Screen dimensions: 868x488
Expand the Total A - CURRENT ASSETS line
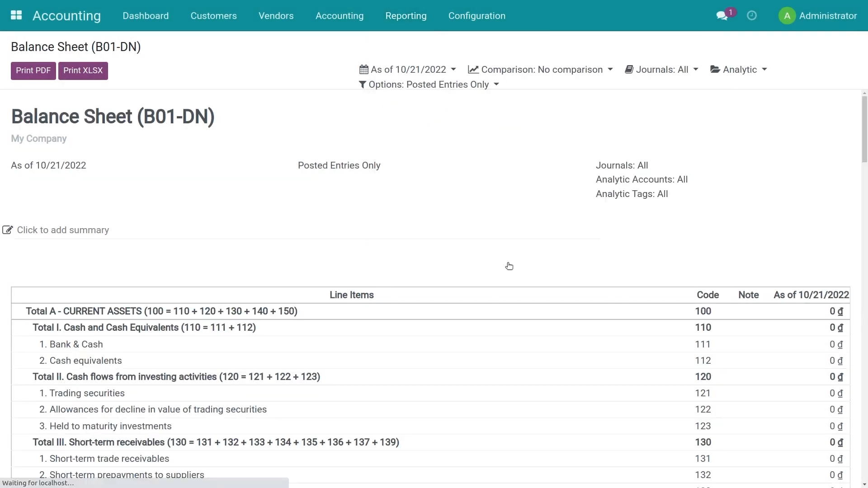(x=161, y=311)
